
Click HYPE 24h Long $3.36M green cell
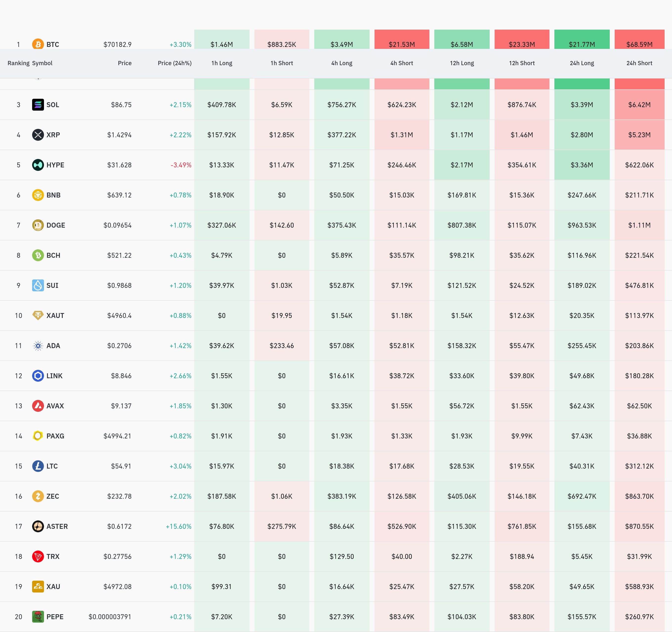coord(581,165)
